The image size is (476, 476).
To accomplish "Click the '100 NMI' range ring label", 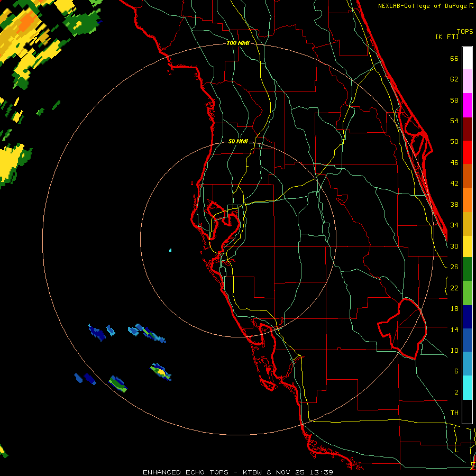I will click(x=238, y=43).
